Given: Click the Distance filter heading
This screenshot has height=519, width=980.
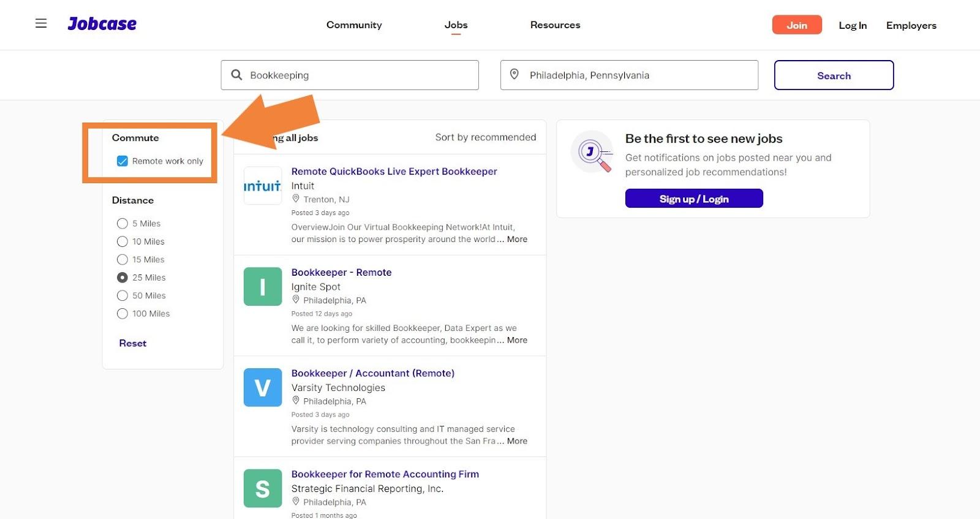Looking at the screenshot, I should pyautogui.click(x=133, y=200).
